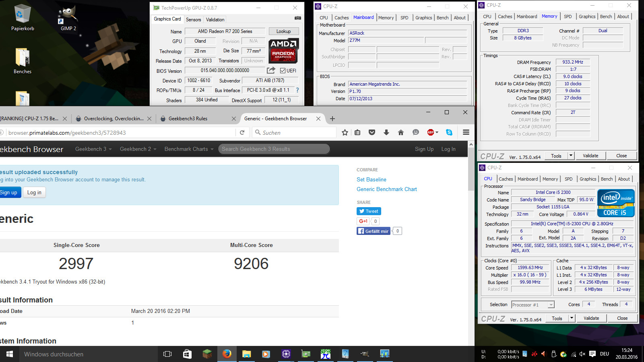Close the Geekbench3 Rules browser tab
644x362 pixels.
[234, 119]
